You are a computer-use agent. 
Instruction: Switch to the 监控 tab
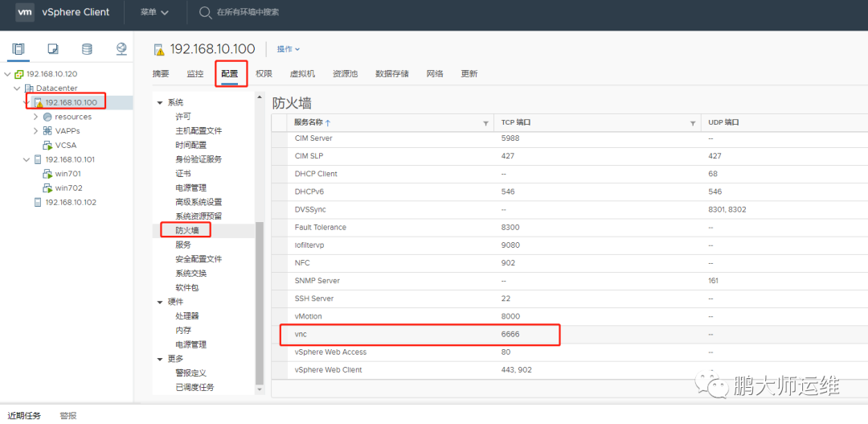pyautogui.click(x=194, y=74)
